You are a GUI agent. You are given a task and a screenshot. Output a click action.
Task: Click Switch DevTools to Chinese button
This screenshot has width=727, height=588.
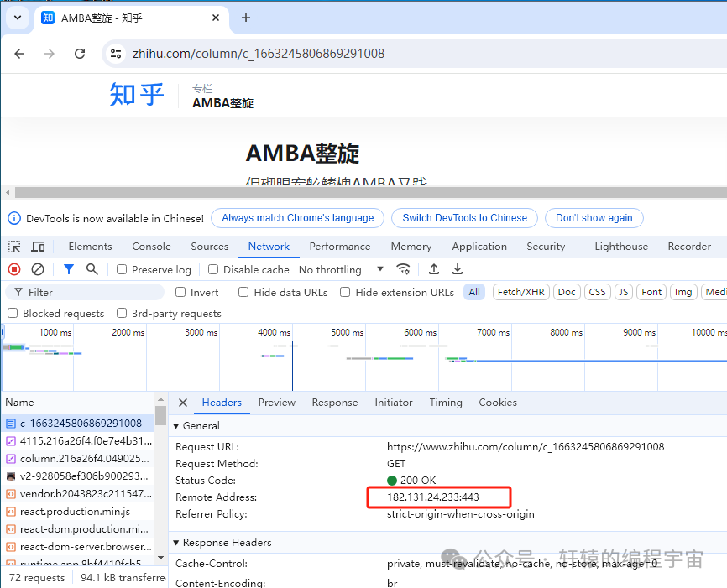464,218
